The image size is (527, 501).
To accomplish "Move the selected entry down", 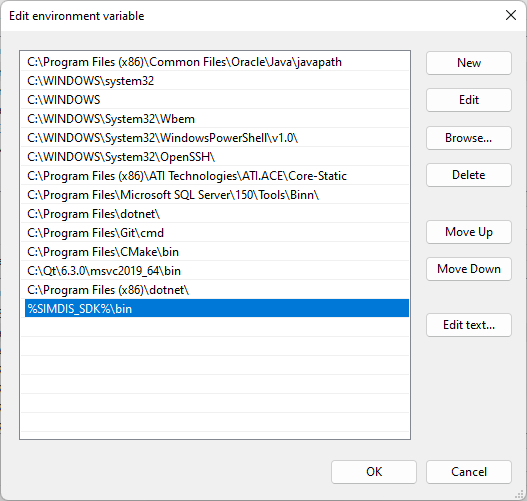I will [469, 269].
